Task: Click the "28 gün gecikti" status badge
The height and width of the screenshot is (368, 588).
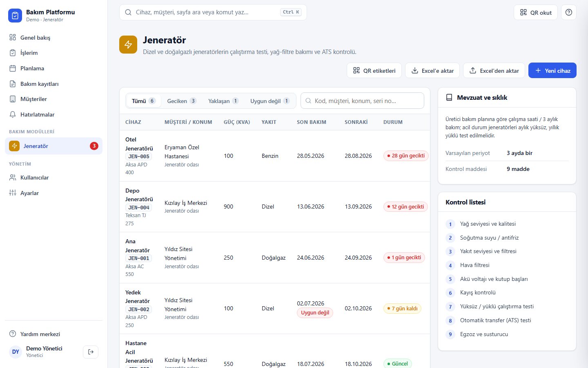Action: point(406,156)
